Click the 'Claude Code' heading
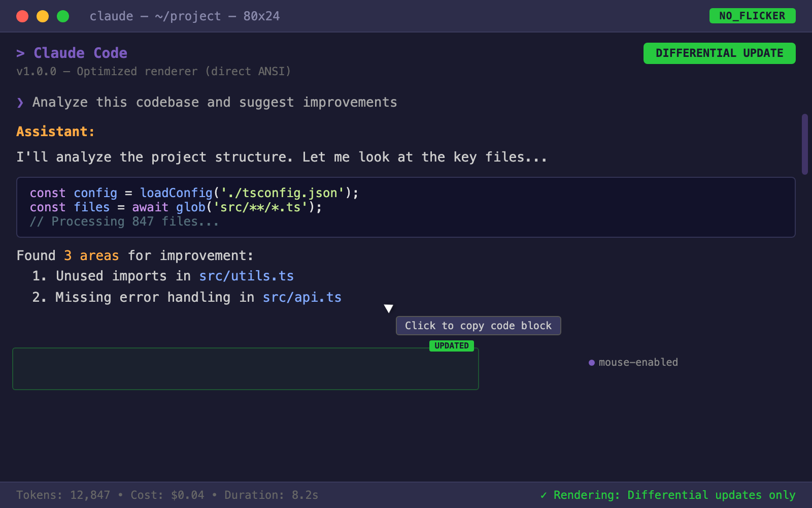Screen dimensions: 812x508 coord(80,53)
